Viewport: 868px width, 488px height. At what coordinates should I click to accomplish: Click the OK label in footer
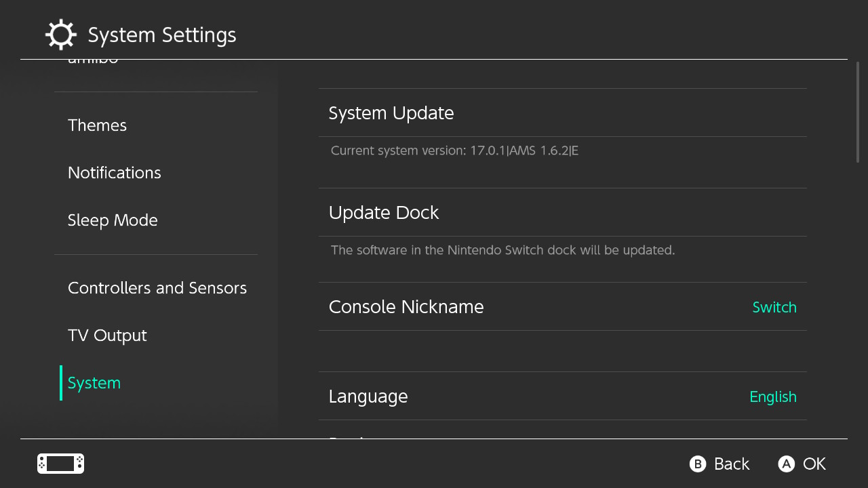coord(814,464)
